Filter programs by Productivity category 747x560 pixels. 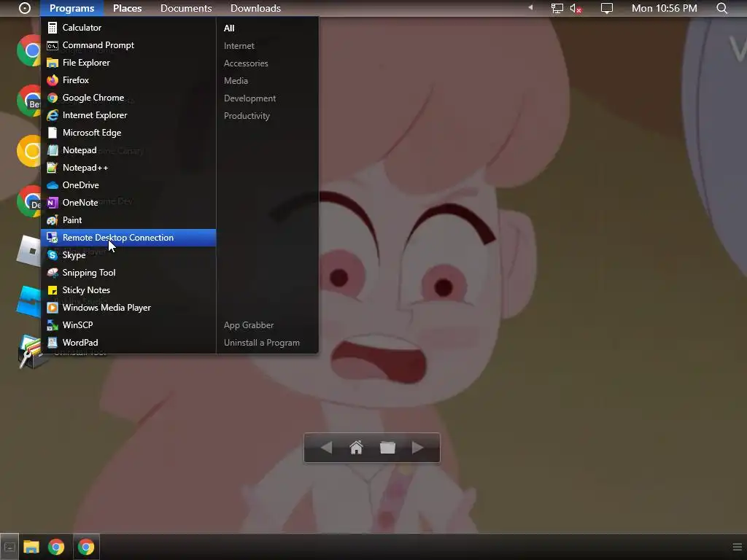tap(247, 116)
